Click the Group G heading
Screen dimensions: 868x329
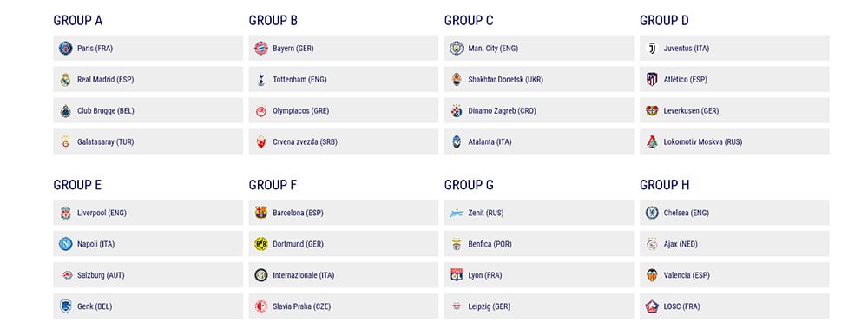point(469,185)
